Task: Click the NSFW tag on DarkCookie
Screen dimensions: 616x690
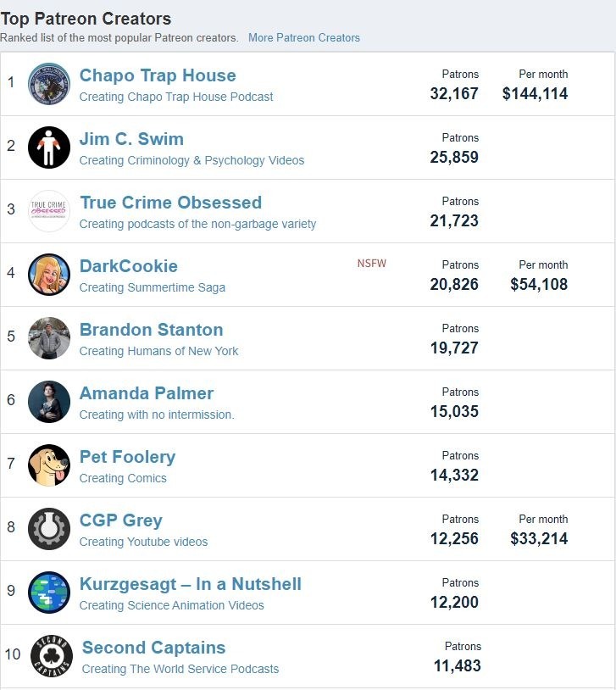Action: coord(372,263)
